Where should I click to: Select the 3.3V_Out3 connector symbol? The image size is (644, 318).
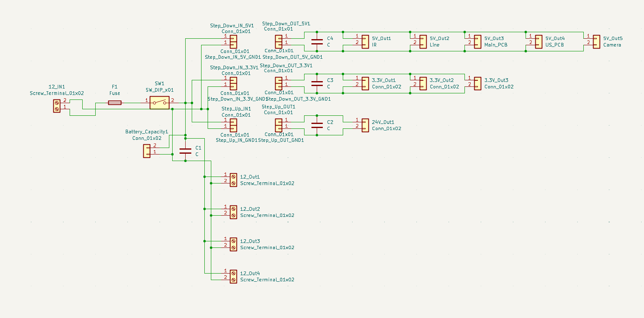(x=478, y=83)
